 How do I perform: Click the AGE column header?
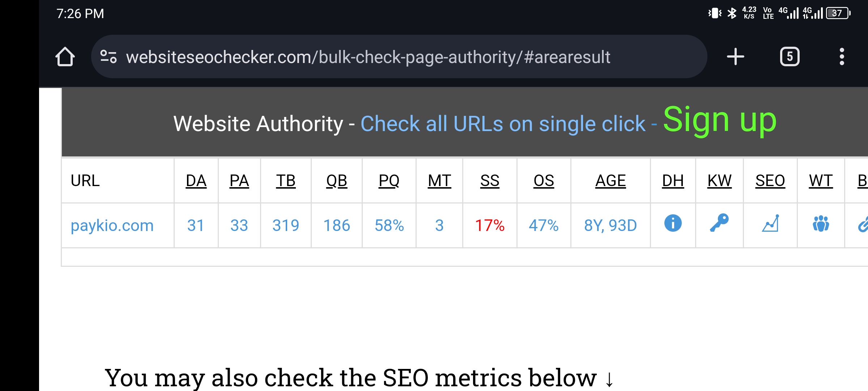click(x=610, y=181)
